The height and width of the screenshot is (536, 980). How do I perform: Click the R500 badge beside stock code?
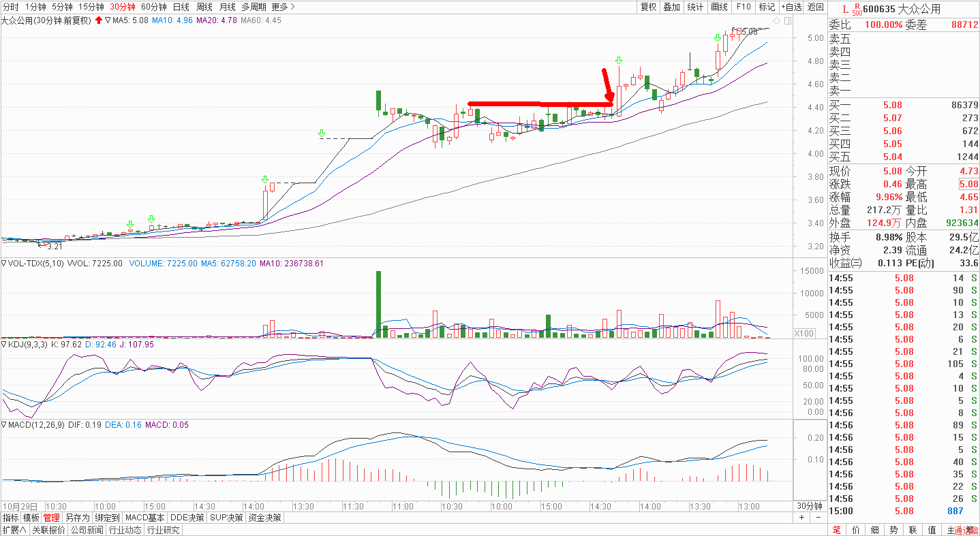tap(857, 9)
